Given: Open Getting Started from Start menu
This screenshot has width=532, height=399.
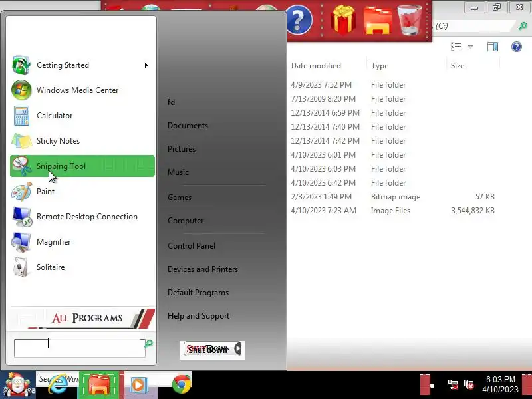Looking at the screenshot, I should [x=82, y=65].
